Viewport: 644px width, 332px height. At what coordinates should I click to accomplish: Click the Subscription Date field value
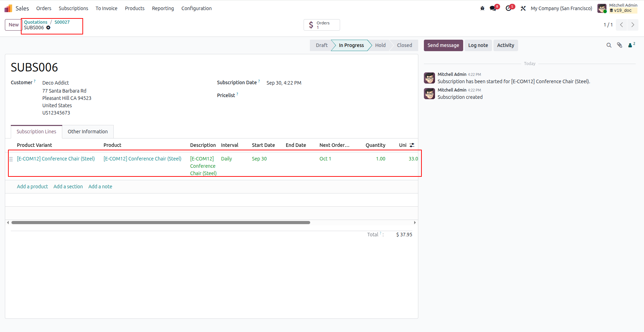pyautogui.click(x=284, y=83)
